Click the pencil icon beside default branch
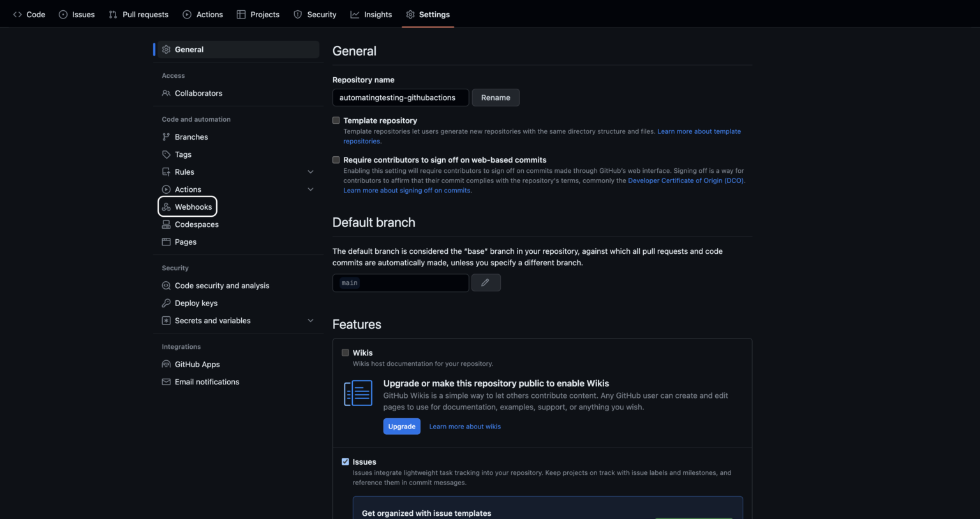Screen dimensions: 980x519 [x=486, y=282]
